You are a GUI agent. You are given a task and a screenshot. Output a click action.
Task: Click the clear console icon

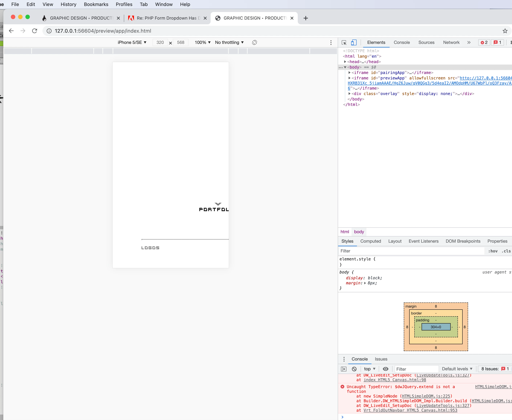[x=354, y=369]
